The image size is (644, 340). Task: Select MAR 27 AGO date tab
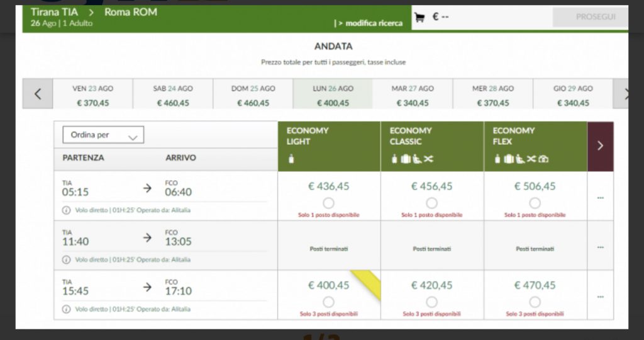click(413, 95)
